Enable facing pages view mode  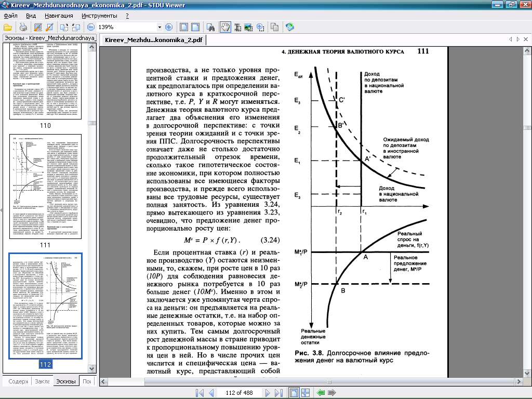pyautogui.click(x=305, y=393)
